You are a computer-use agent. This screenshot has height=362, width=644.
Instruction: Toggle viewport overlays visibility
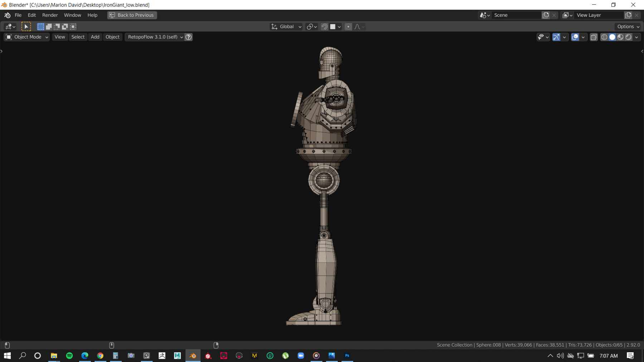[575, 37]
